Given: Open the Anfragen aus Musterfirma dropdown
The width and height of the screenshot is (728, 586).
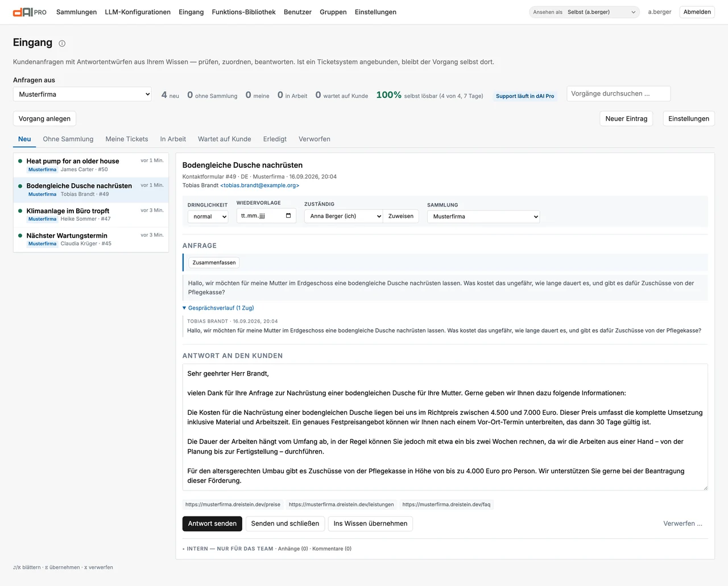Looking at the screenshot, I should coord(82,94).
